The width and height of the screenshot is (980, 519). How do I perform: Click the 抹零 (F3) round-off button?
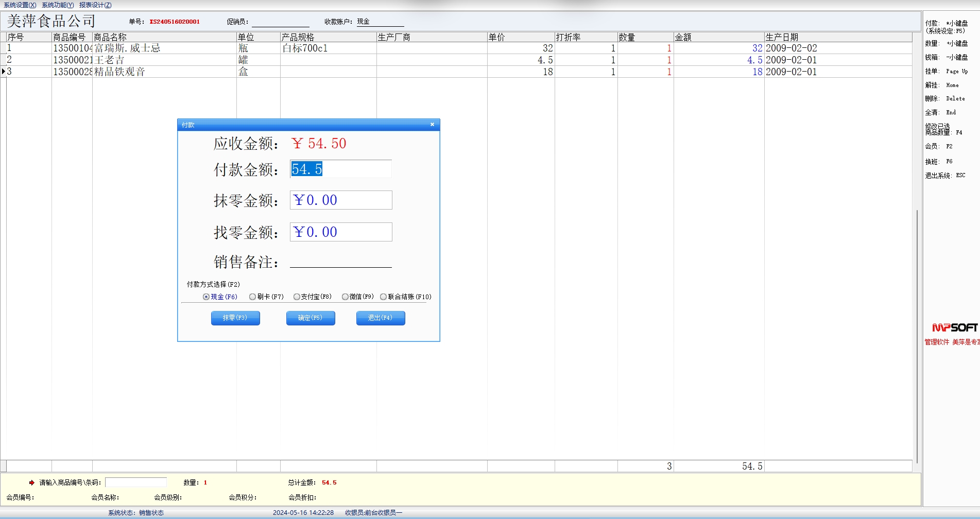(x=235, y=318)
